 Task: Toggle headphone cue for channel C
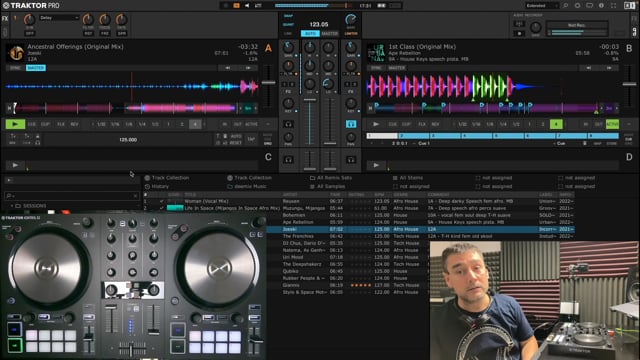pyautogui.click(x=289, y=160)
